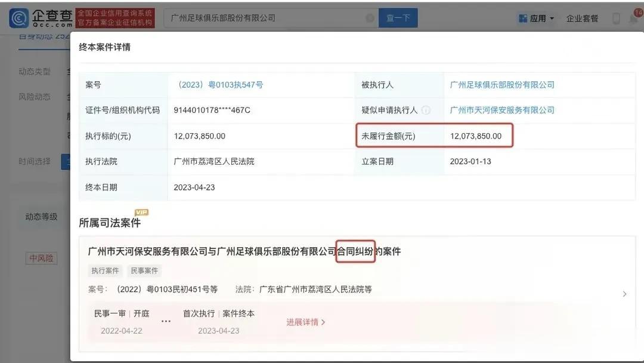Click the ellipsis between case progress stages
This screenshot has height=363, width=644.
[166, 321]
